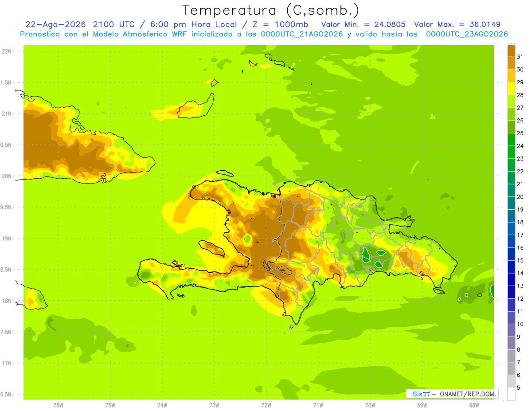Image resolution: width=532 pixels, height=411 pixels.
Task: Click the '17N' latitude axis label
Action: [7, 363]
